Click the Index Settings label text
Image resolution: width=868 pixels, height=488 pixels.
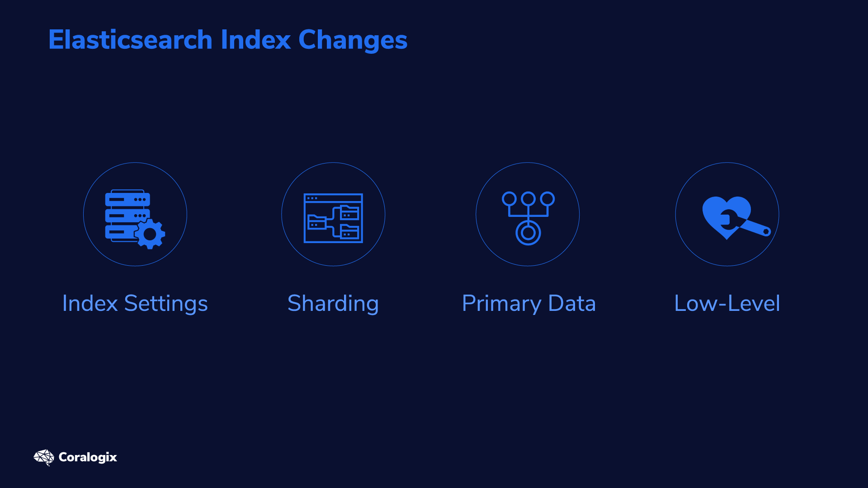point(135,303)
